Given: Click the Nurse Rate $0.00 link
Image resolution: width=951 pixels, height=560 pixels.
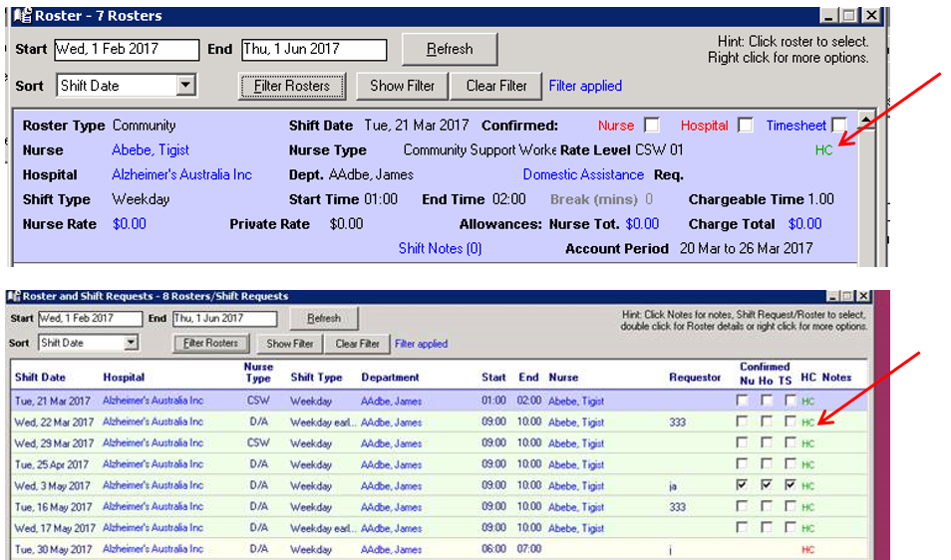Looking at the screenshot, I should click(130, 223).
